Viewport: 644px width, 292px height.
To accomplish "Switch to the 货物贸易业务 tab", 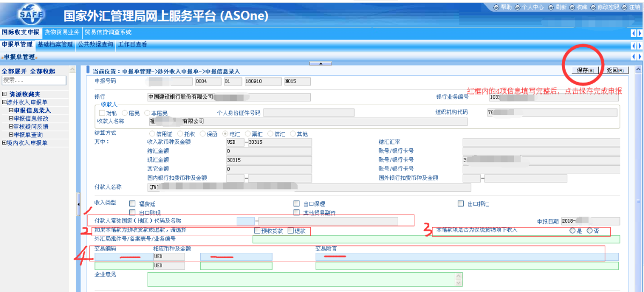I will (62, 32).
